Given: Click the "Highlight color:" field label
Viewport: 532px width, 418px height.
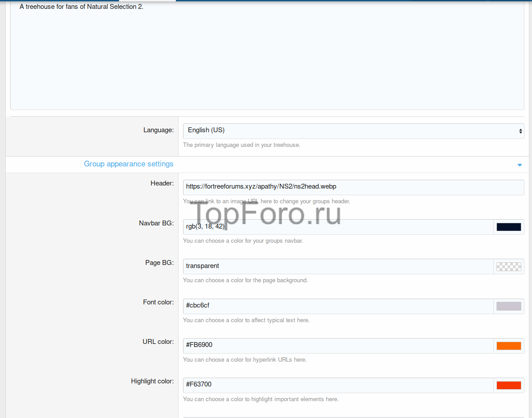Looking at the screenshot, I should [x=152, y=381].
